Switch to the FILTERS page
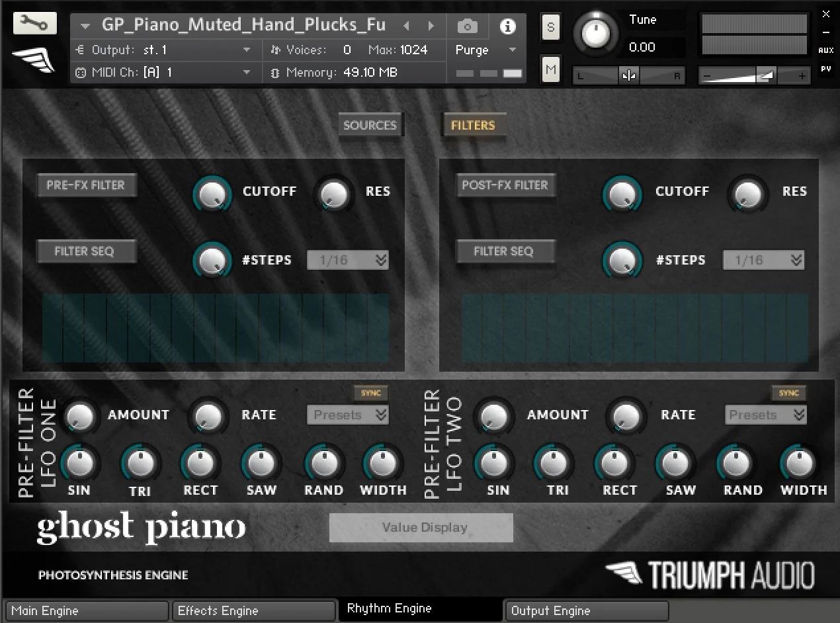 pyautogui.click(x=474, y=125)
